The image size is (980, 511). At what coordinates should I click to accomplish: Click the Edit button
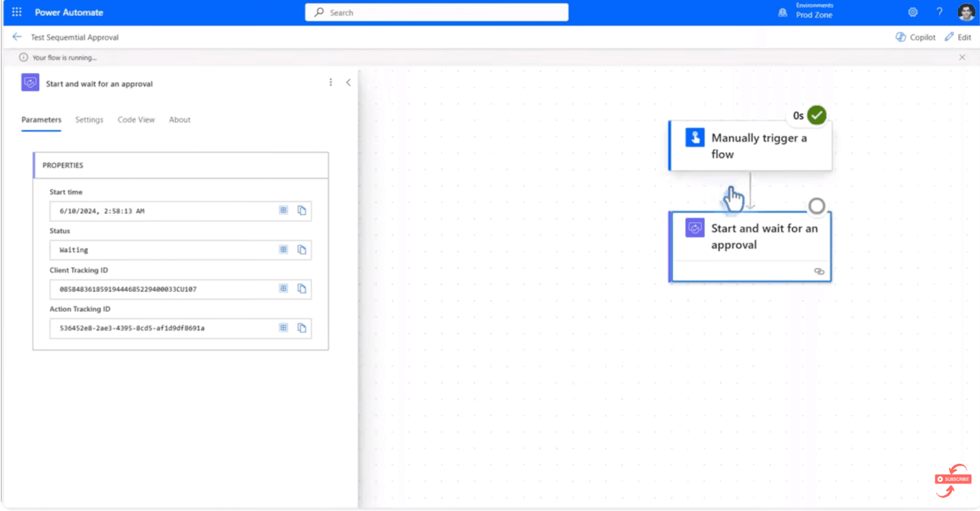point(959,37)
